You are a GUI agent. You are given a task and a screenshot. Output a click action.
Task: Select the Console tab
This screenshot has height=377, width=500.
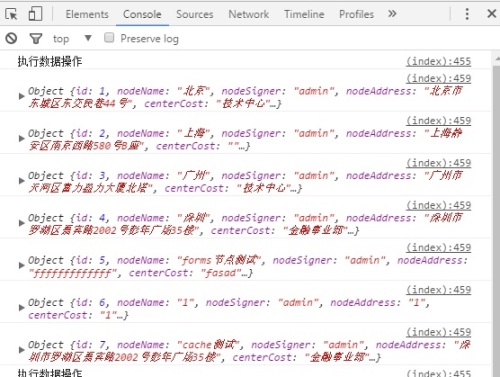(142, 14)
